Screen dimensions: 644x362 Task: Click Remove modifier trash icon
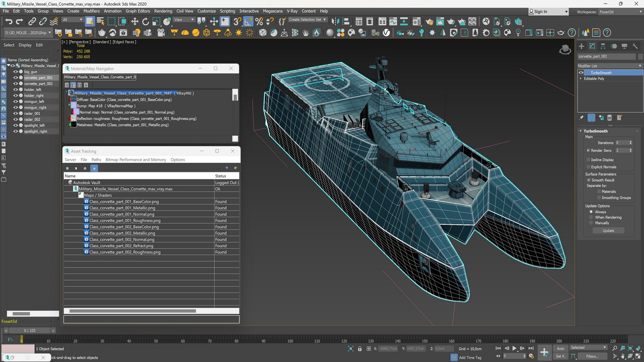pos(609,118)
